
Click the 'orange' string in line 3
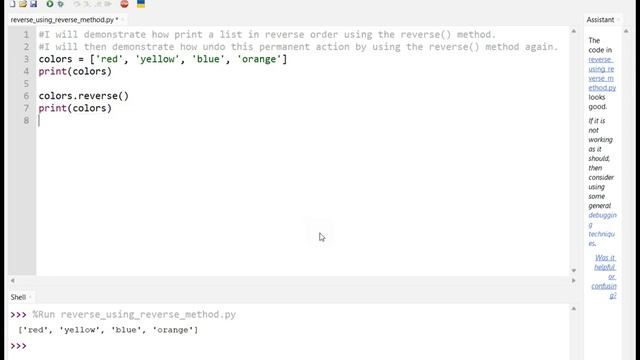coord(259,59)
